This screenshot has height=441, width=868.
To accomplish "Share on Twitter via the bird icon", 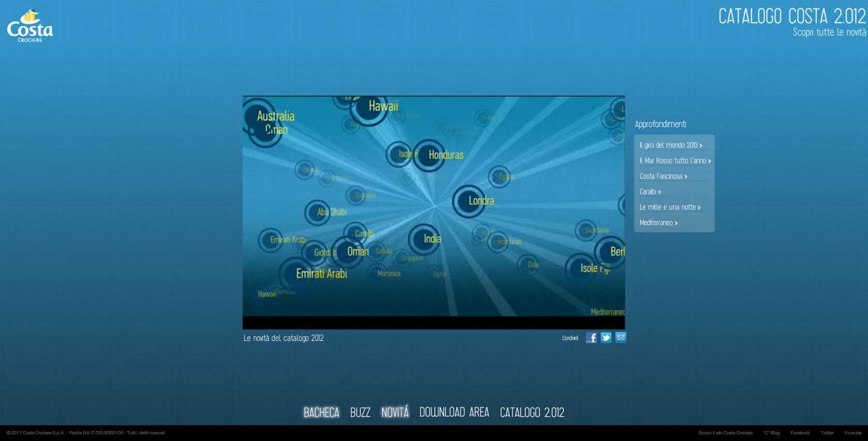I will tap(606, 338).
